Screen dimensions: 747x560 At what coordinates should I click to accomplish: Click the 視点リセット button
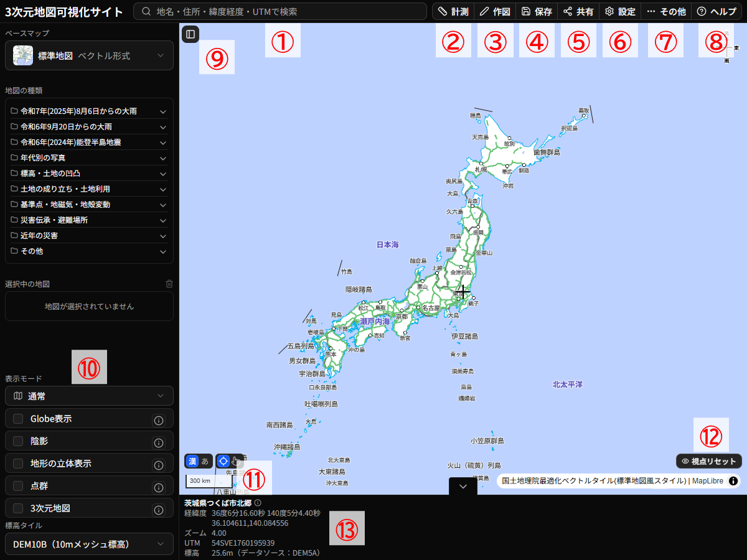click(x=709, y=461)
